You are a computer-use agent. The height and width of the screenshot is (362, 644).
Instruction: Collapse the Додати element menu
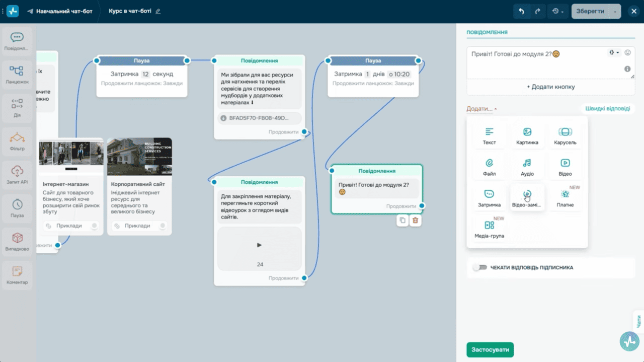(x=481, y=109)
